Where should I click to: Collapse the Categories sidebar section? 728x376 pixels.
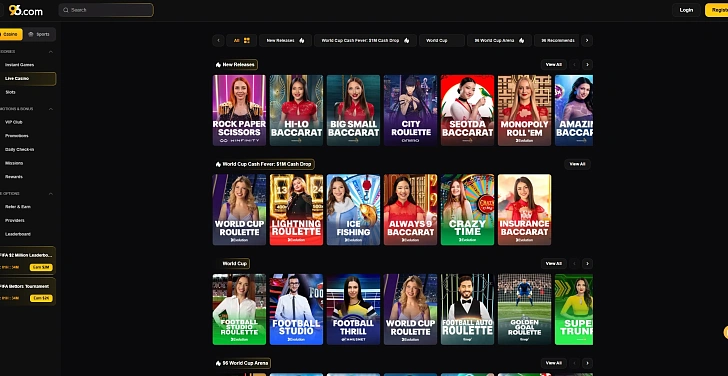pyautogui.click(x=51, y=52)
